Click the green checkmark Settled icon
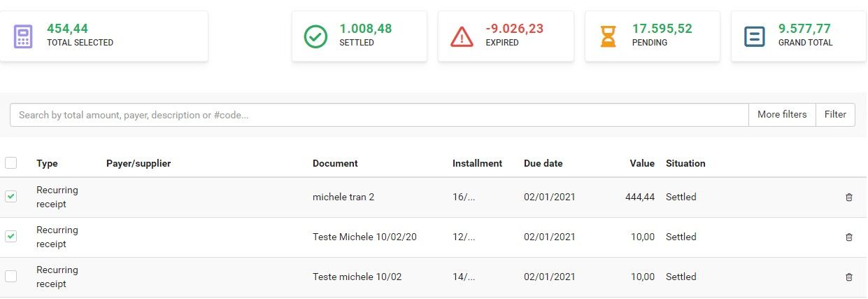Screen dimensions: 868x299 (315, 36)
